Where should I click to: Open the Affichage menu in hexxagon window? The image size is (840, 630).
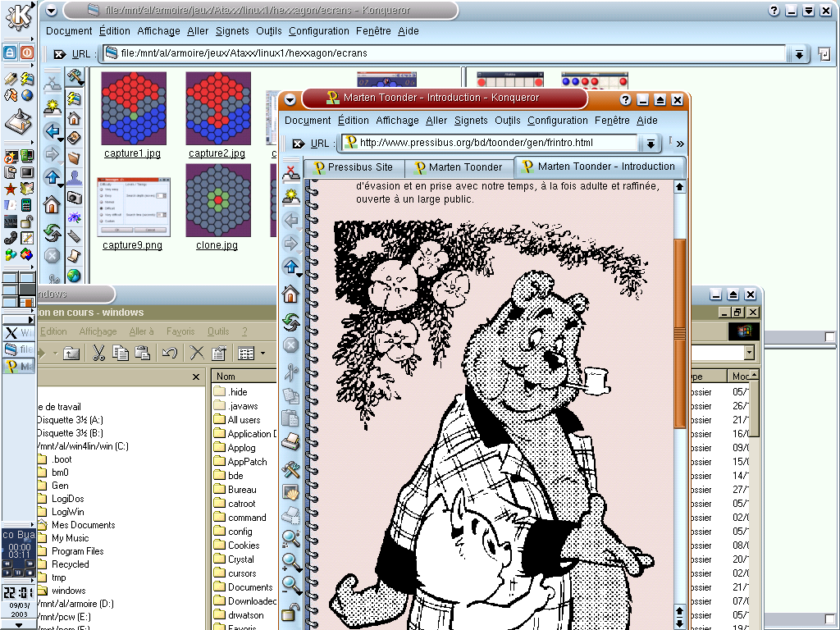pyautogui.click(x=158, y=31)
